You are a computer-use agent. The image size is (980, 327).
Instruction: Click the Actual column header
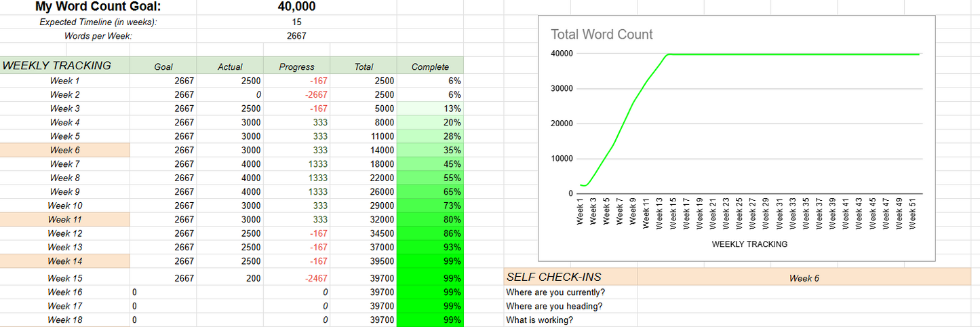[x=230, y=66]
